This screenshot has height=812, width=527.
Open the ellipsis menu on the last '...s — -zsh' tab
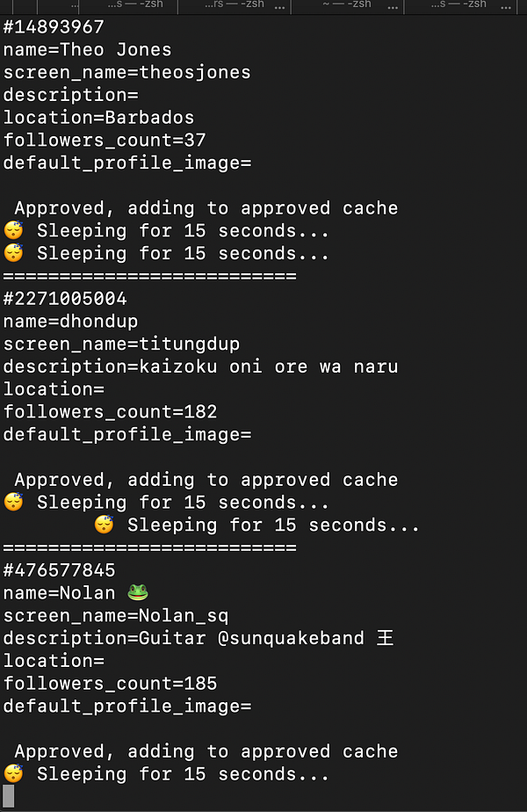click(x=506, y=6)
